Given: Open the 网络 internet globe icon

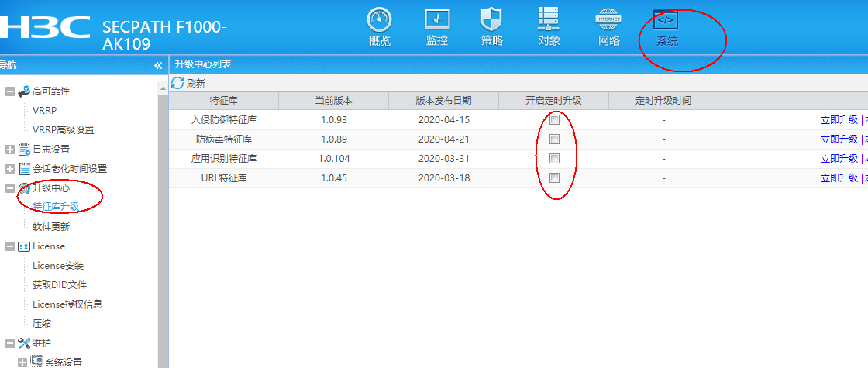Looking at the screenshot, I should point(608,20).
